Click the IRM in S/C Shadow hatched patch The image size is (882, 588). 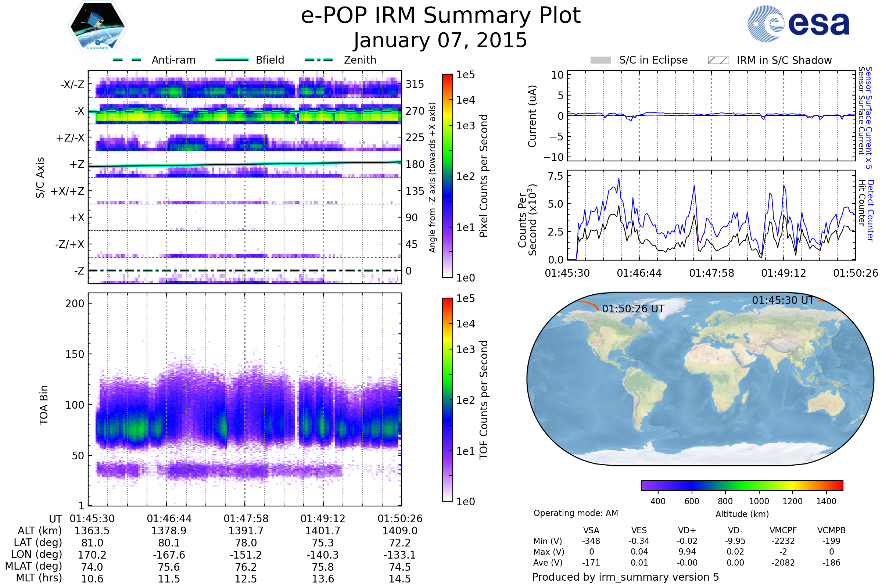coord(718,60)
